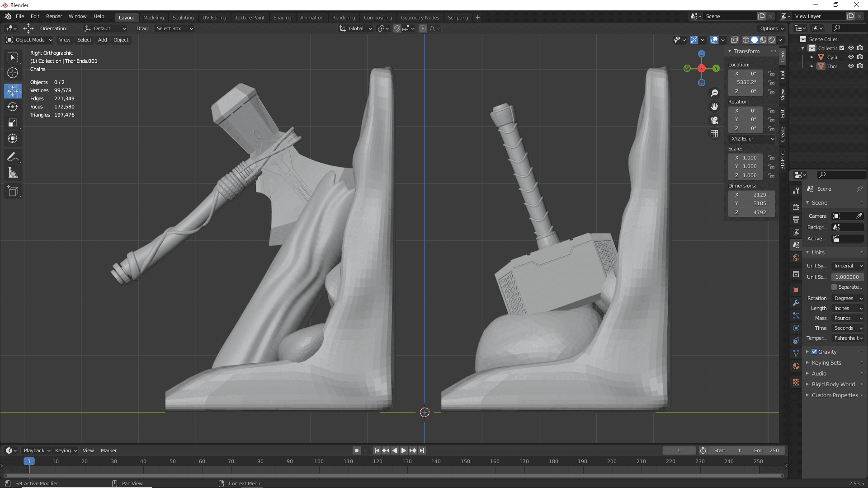Screen dimensions: 868x488
Task: Open the Output properties tab
Action: [x=796, y=219]
